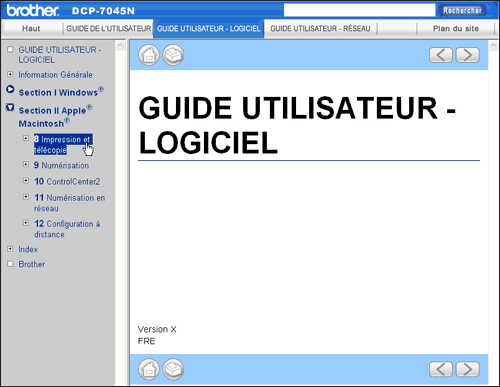Open 8 Impression et télécopie link
The width and height of the screenshot is (500, 387).
tap(63, 145)
